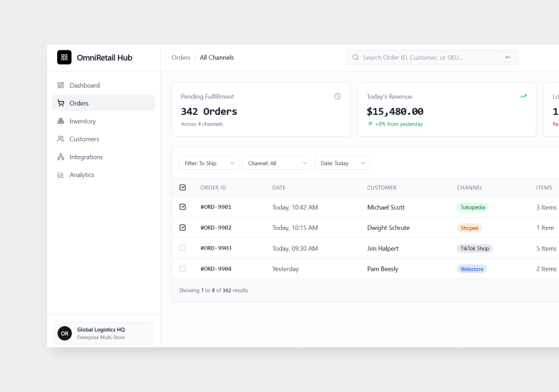Image resolution: width=559 pixels, height=392 pixels.
Task: Click the clock icon in Pending Fulfillment
Action: click(x=337, y=96)
